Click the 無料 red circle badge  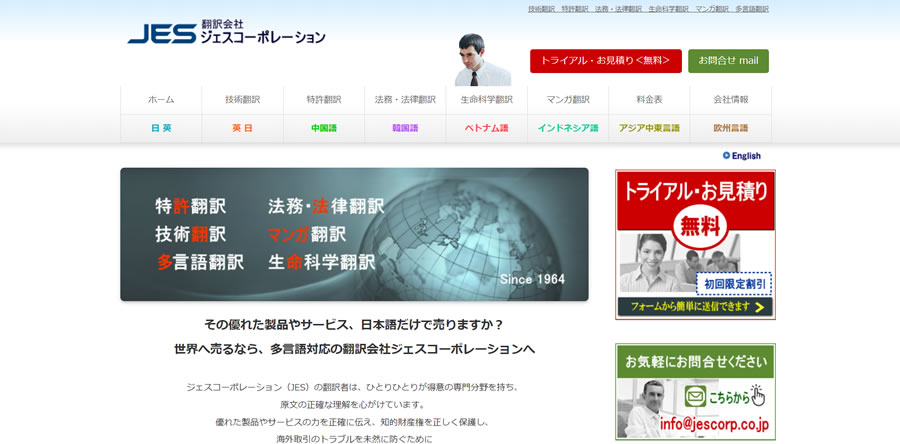[700, 228]
